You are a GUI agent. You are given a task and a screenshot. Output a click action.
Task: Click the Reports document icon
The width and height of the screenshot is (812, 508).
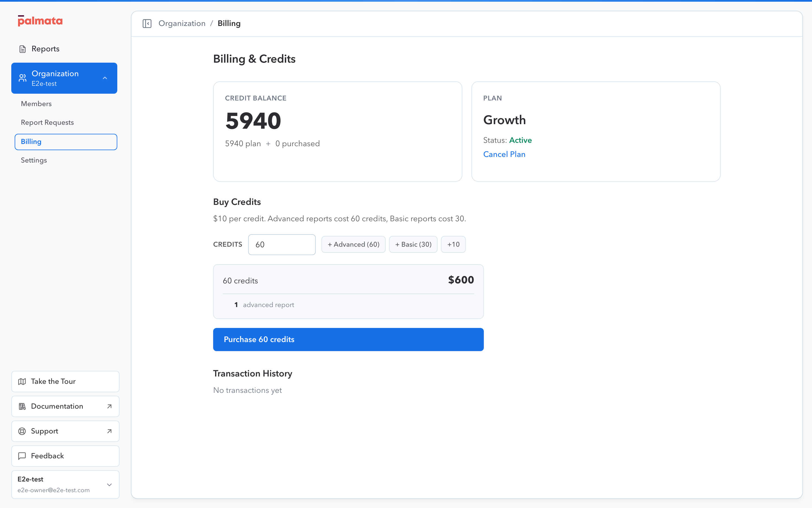pyautogui.click(x=23, y=49)
